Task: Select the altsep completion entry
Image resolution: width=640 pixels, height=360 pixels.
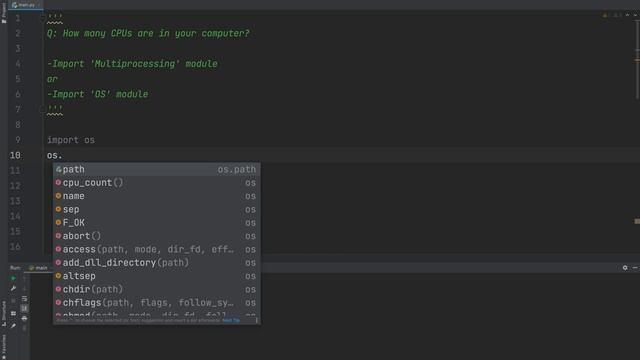Action: click(157, 276)
